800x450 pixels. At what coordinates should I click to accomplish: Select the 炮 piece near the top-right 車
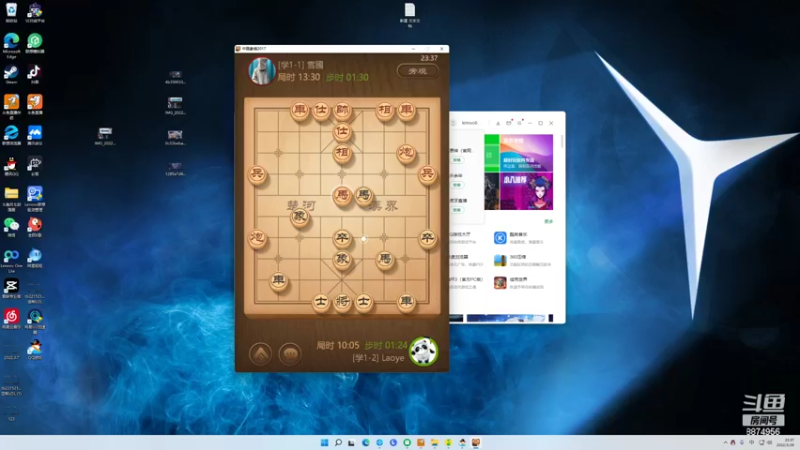(x=406, y=153)
